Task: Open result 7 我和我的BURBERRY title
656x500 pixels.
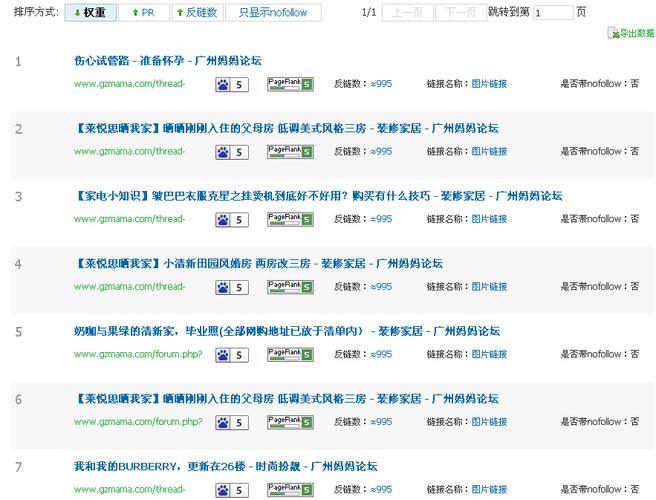Action: click(x=226, y=467)
